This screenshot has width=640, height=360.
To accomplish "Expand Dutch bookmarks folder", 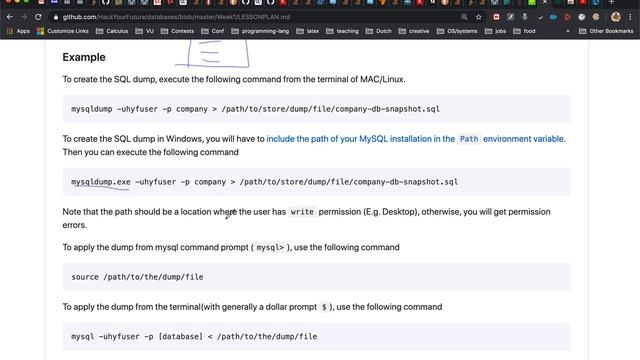I will tap(379, 31).
